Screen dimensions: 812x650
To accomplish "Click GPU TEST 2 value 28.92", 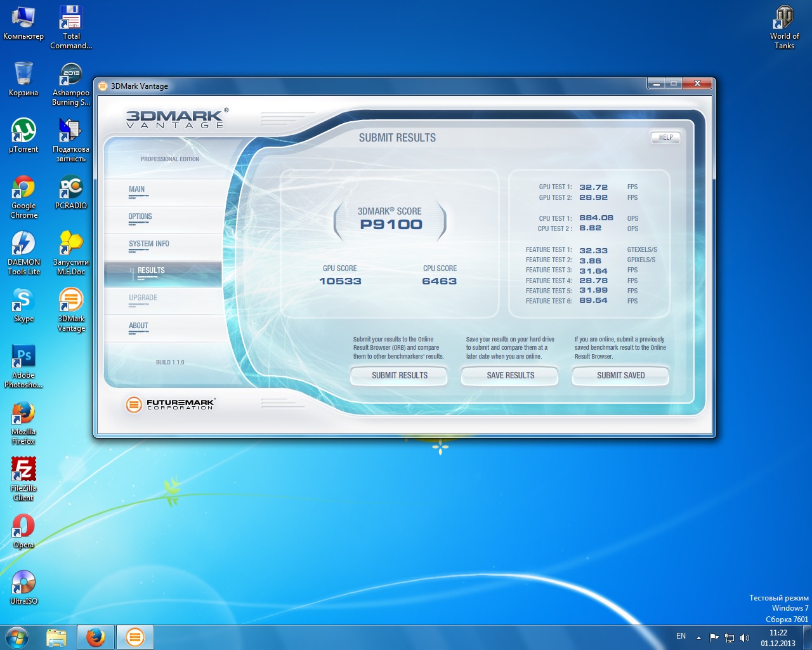I will click(x=593, y=197).
